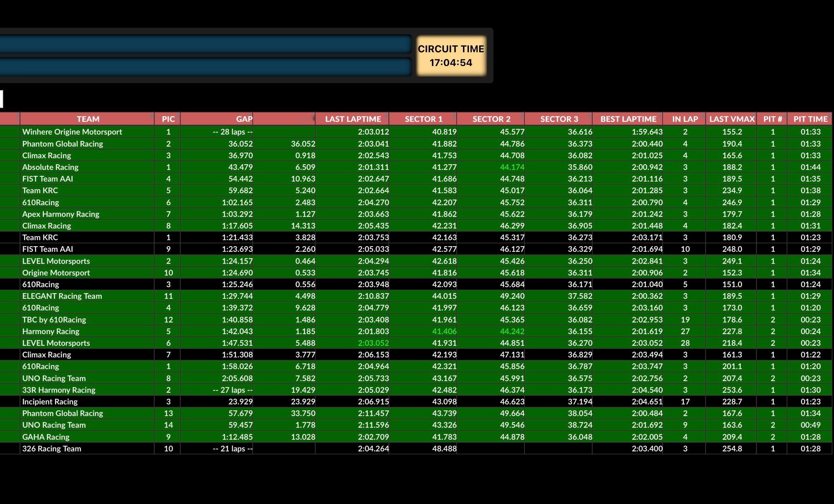Click the CIRCUIT TIME clock box
Screen dimensions: 834x504
tap(451, 56)
